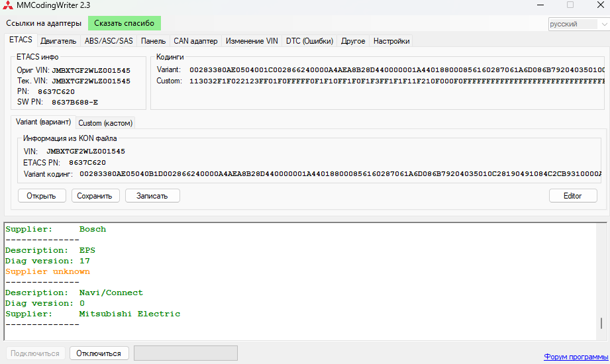
Task: Open the Панель tab
Action: point(153,41)
